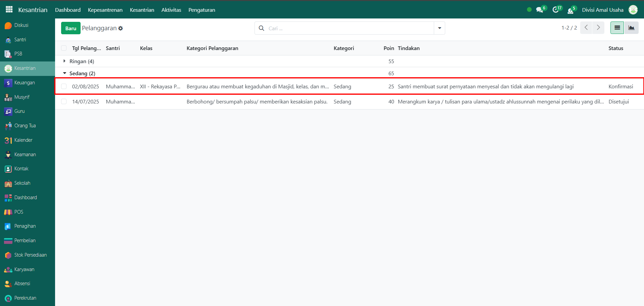Open the activities clock icon with badge 17
Viewport: 644px width, 306px height.
556,10
